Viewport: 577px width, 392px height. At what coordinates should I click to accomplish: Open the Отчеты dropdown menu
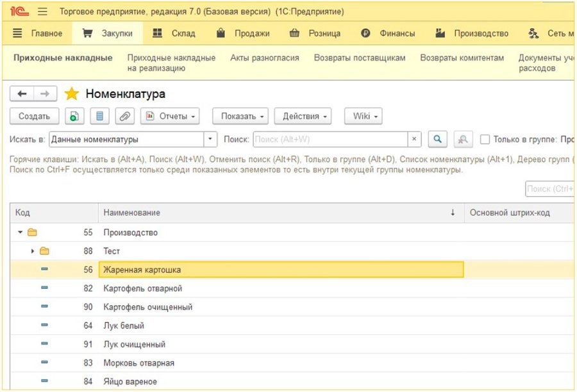pyautogui.click(x=170, y=116)
